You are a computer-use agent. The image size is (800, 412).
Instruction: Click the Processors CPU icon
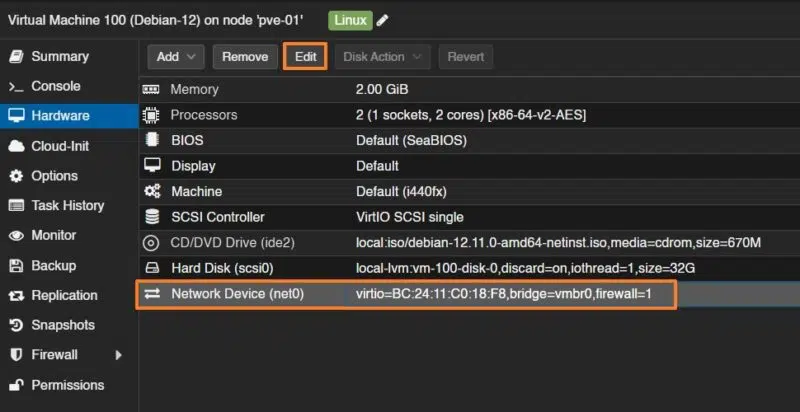(x=152, y=115)
